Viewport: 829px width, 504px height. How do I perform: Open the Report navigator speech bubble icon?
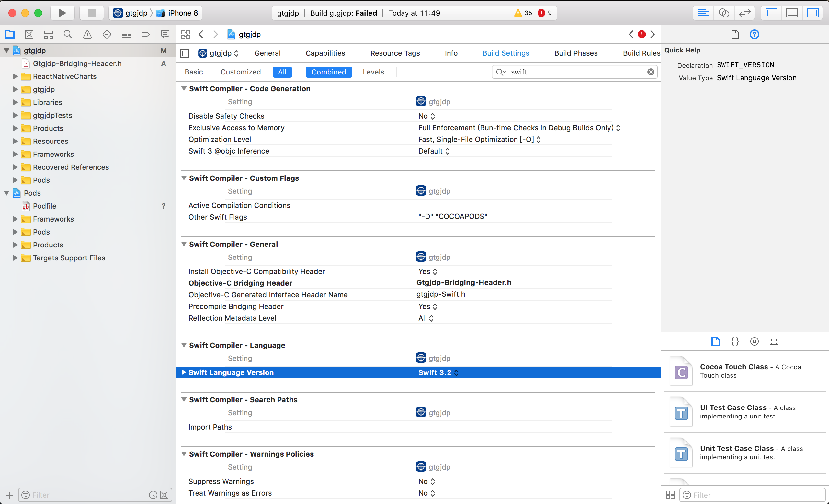tap(165, 34)
